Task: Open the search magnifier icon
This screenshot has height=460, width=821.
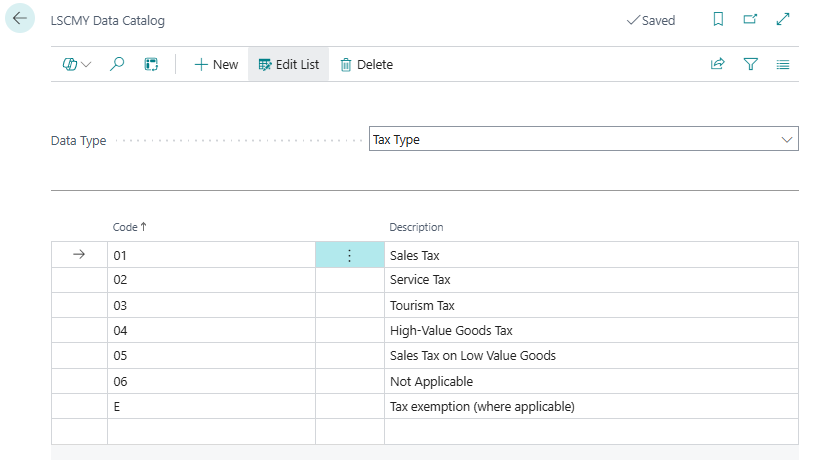Action: click(x=117, y=64)
